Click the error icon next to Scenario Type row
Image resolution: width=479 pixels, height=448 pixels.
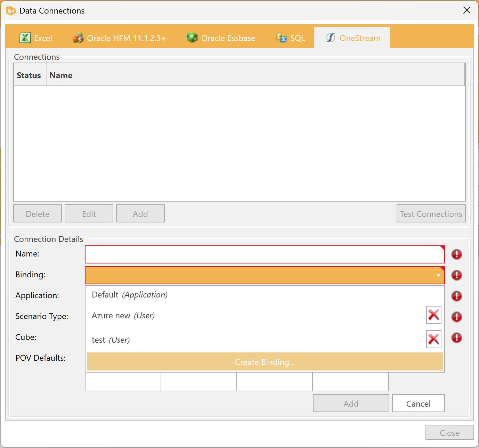[x=457, y=317]
